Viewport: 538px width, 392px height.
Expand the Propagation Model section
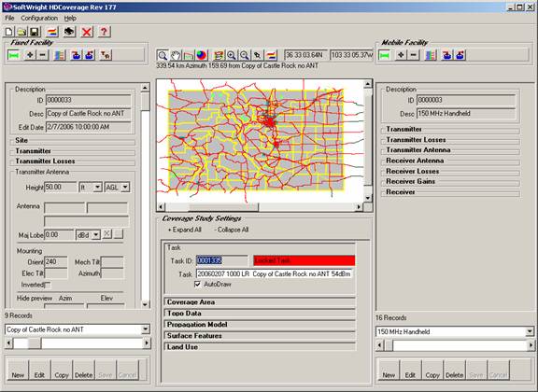[x=260, y=325]
